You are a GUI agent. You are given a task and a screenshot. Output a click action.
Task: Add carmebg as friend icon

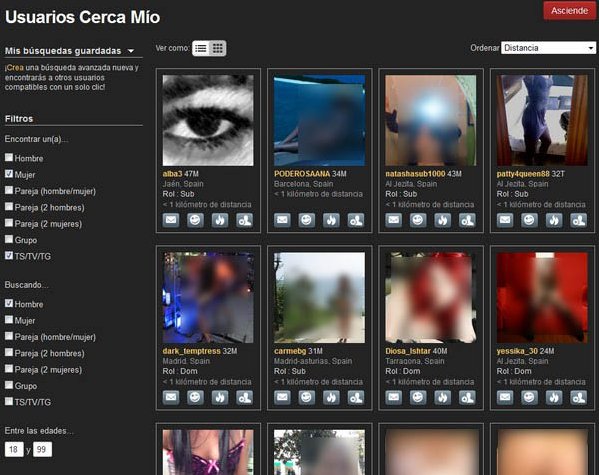[356, 397]
